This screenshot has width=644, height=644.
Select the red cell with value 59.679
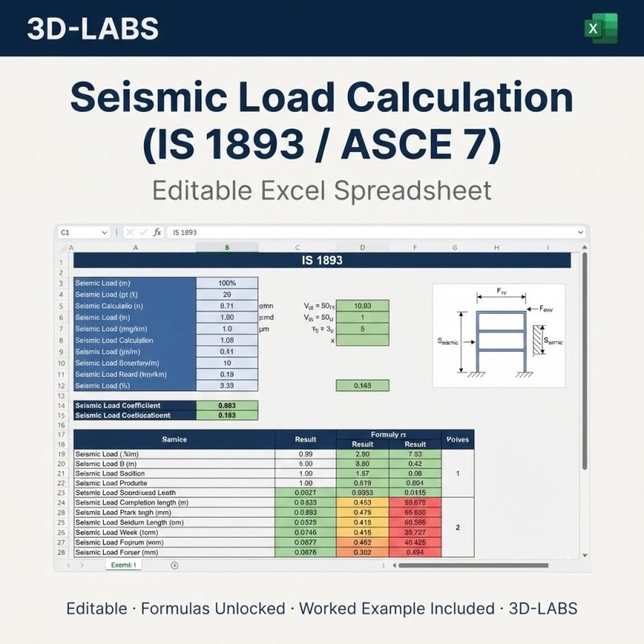(x=415, y=502)
